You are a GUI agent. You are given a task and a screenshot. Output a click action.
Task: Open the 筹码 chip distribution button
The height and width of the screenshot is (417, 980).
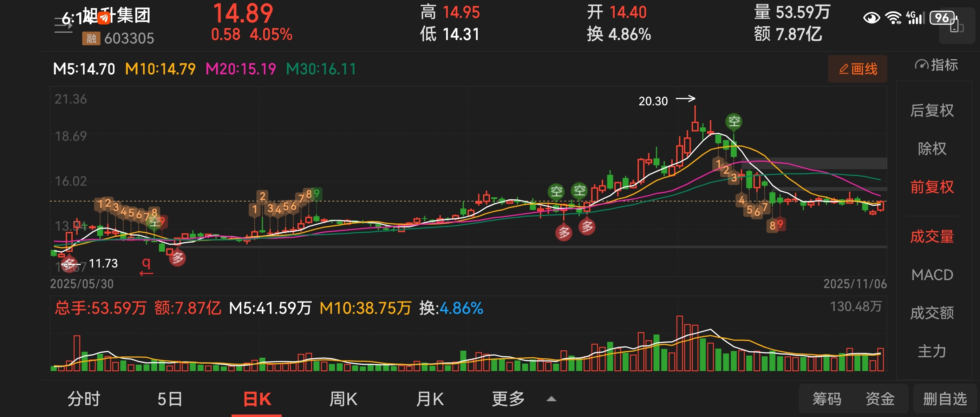point(827,399)
